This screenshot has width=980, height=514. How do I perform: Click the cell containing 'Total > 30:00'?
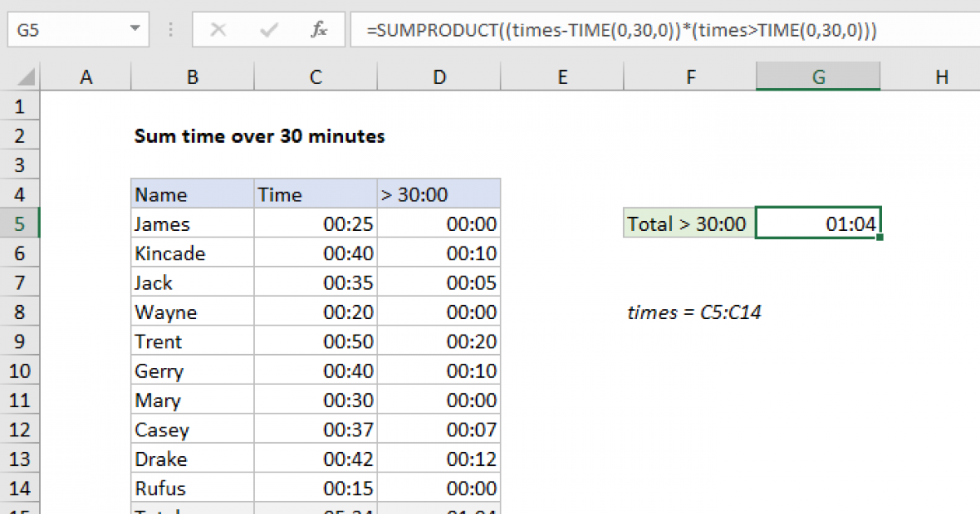(688, 223)
